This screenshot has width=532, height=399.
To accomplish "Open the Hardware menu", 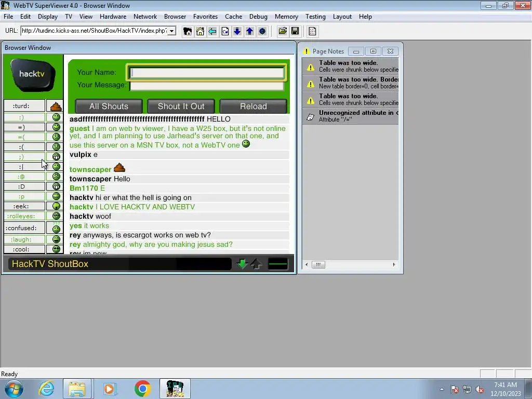I will click(113, 17).
